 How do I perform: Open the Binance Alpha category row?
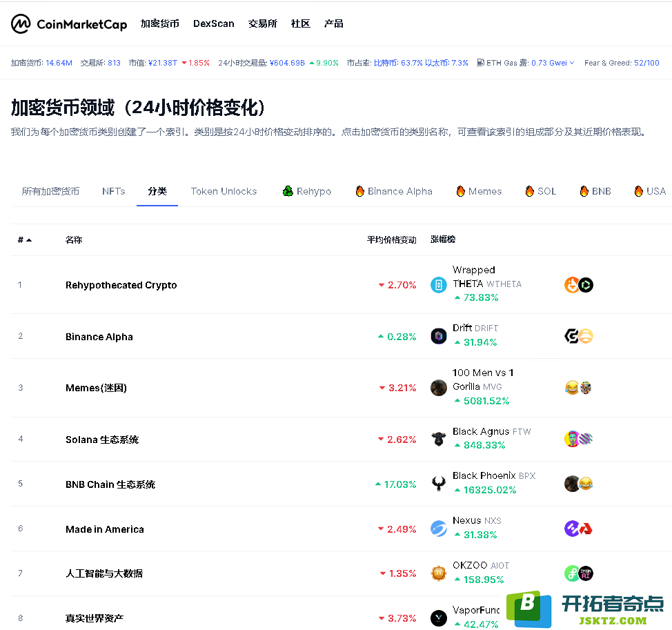click(99, 337)
